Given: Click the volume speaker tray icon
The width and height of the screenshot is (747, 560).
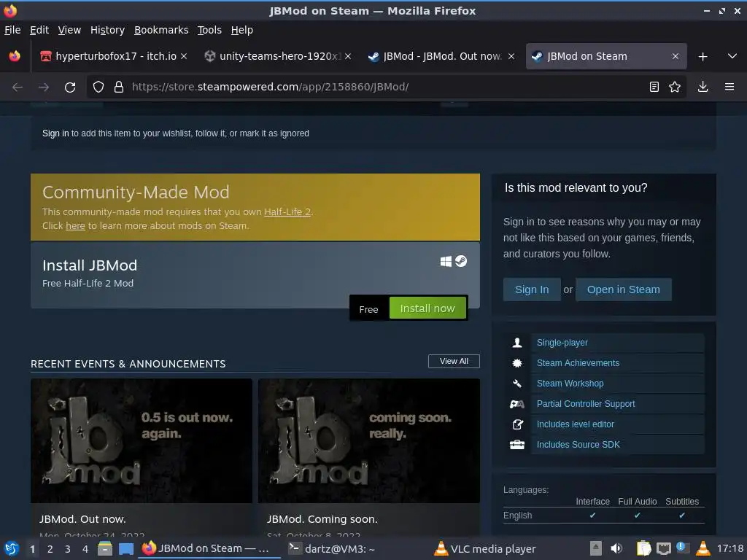Looking at the screenshot, I should tap(616, 548).
